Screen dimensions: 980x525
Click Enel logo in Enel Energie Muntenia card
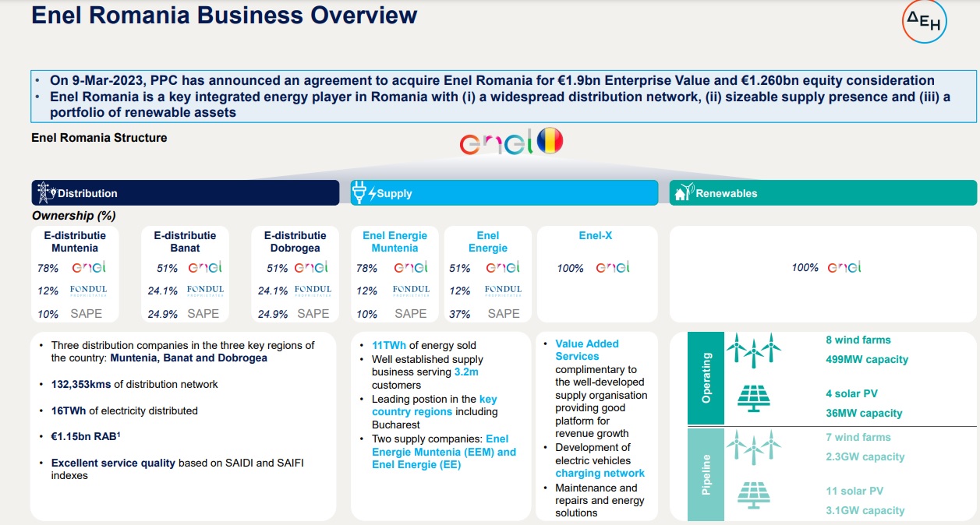coord(411,267)
